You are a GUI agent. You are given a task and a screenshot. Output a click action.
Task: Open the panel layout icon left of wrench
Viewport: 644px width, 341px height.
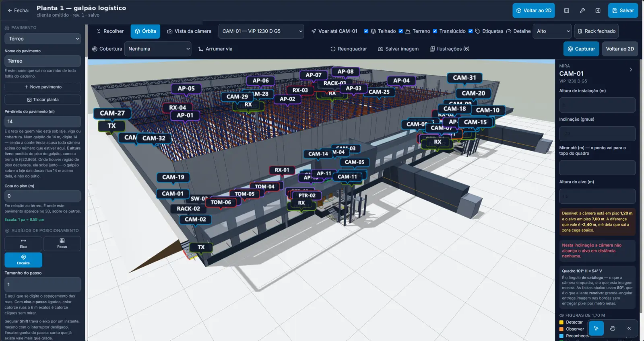click(566, 10)
